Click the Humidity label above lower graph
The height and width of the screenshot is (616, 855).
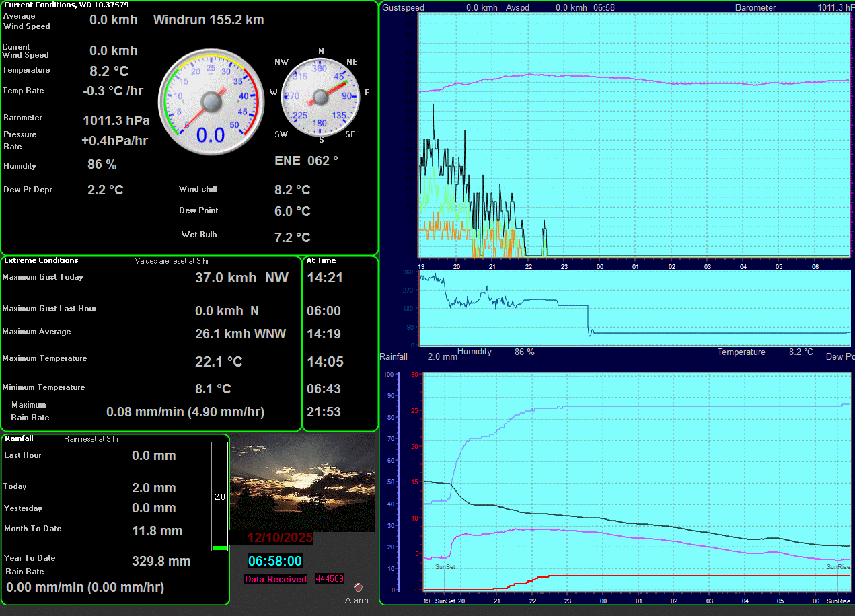[474, 352]
